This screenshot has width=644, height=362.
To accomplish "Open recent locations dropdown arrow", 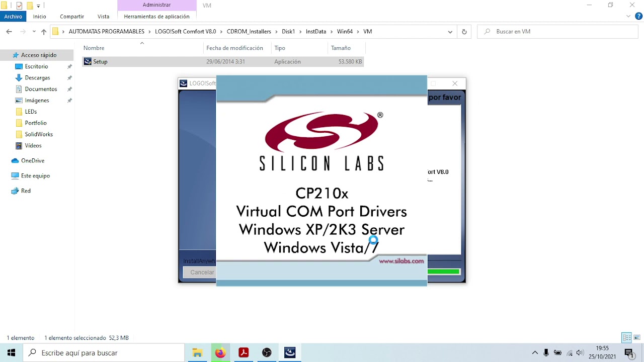I will click(34, 31).
